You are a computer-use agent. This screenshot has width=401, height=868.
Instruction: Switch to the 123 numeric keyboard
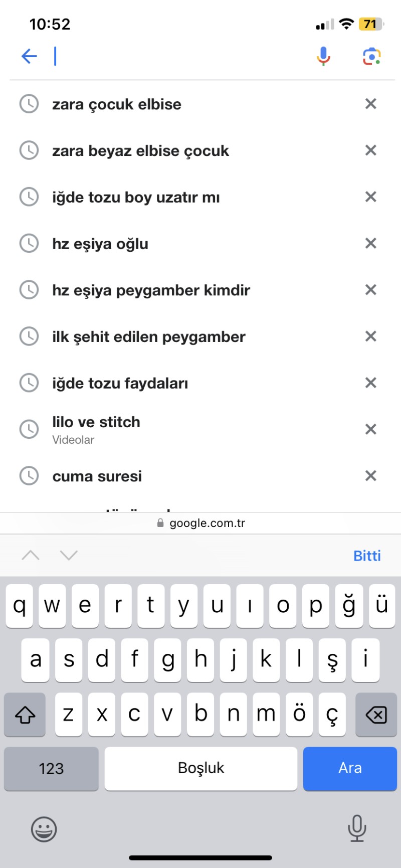[51, 768]
